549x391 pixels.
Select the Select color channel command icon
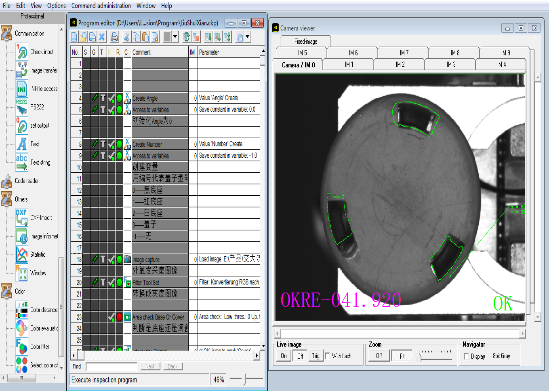pos(22,365)
